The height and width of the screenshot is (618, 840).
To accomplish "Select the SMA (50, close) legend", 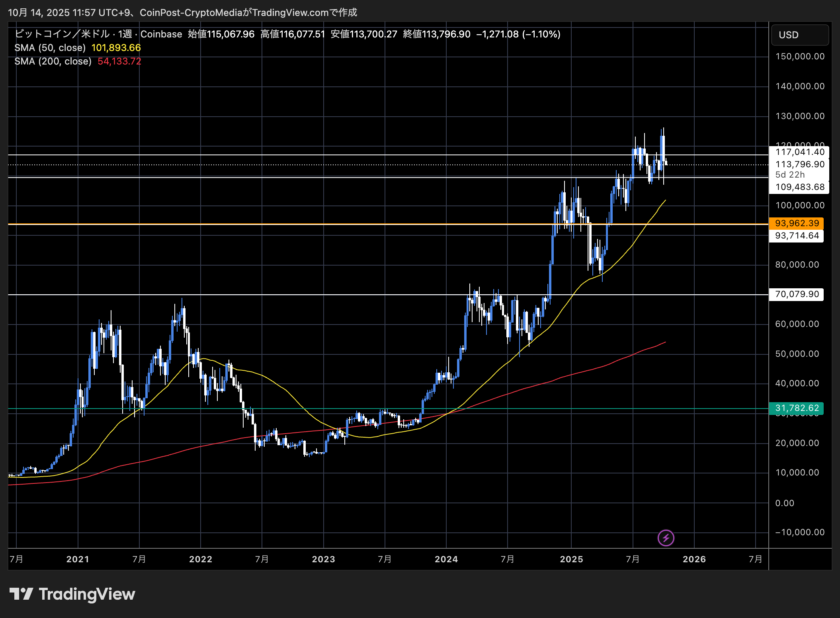I will pos(50,48).
